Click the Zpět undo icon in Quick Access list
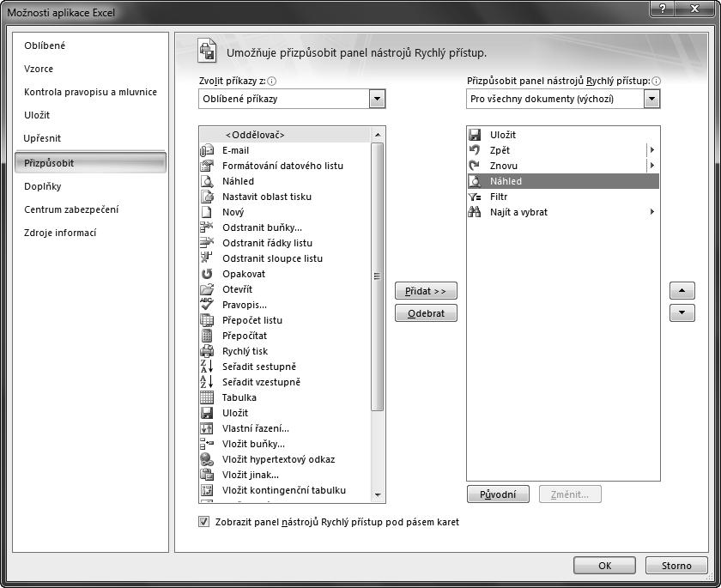 pyautogui.click(x=475, y=150)
